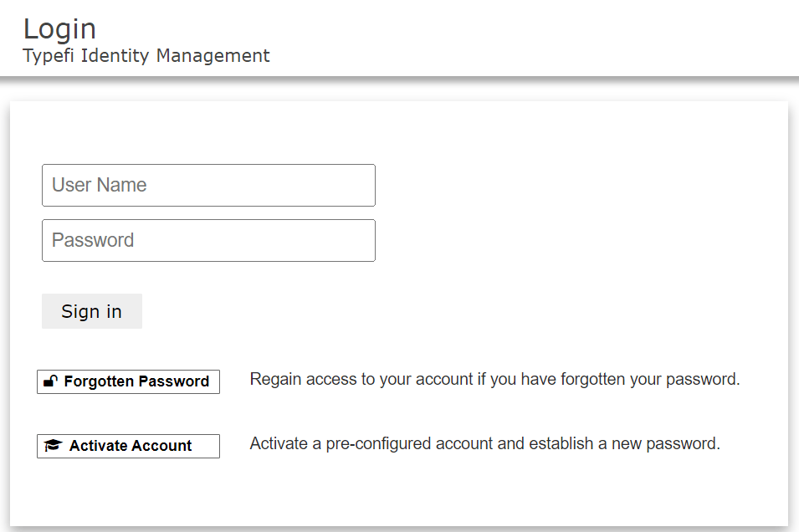The image size is (799, 532).
Task: Open the Forgotten Password button
Action: click(128, 381)
